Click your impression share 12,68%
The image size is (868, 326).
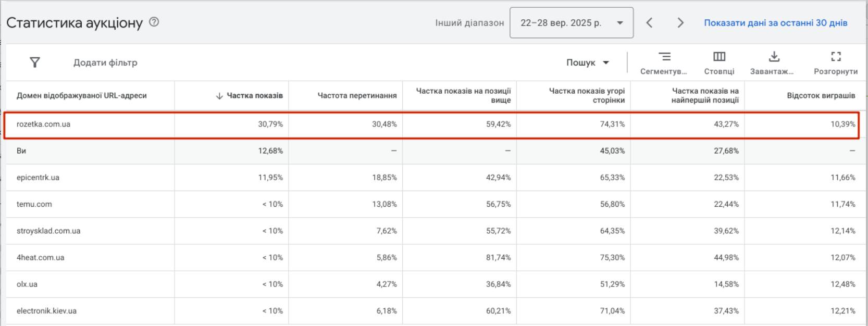coord(270,151)
